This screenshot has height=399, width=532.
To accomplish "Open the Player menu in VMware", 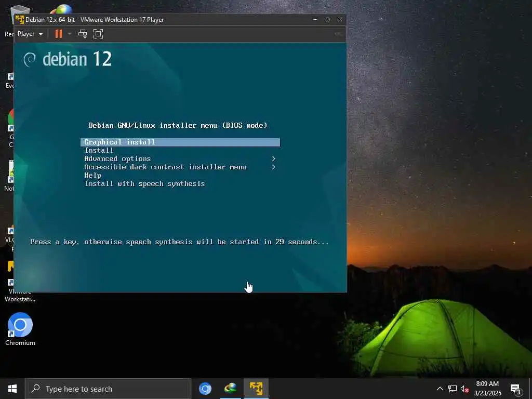I will [30, 34].
